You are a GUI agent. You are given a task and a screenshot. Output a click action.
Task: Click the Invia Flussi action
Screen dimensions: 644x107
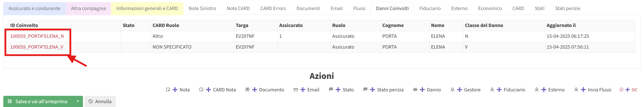[599, 89]
